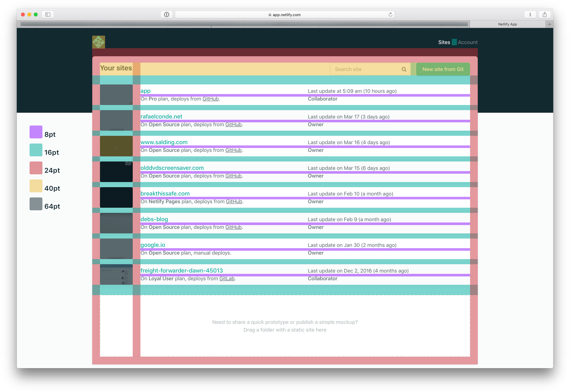The image size is (570, 392).
Task: Click the purple 8pt color swatch
Action: tap(35, 132)
